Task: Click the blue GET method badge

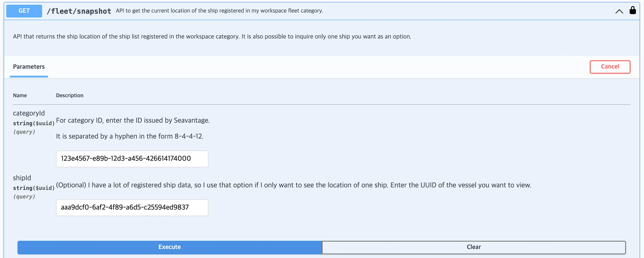Action: click(x=24, y=11)
